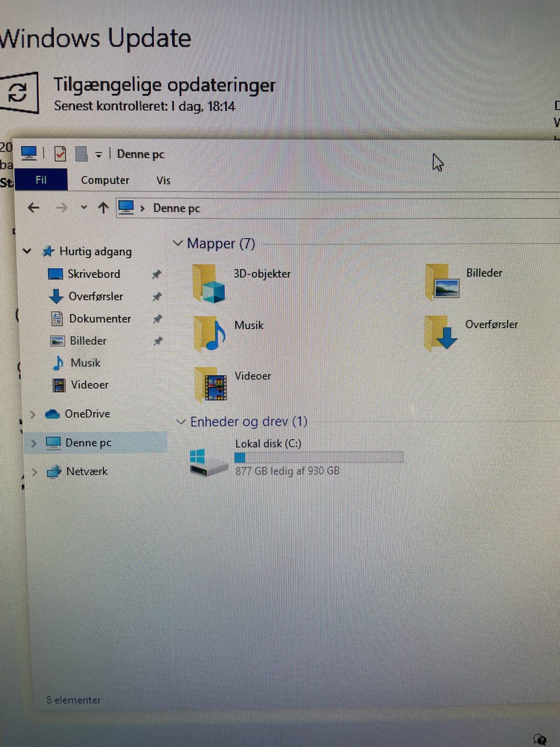This screenshot has height=747, width=560.
Task: Click the sidebar Overførsler download arrow icon
Action: coord(56,296)
